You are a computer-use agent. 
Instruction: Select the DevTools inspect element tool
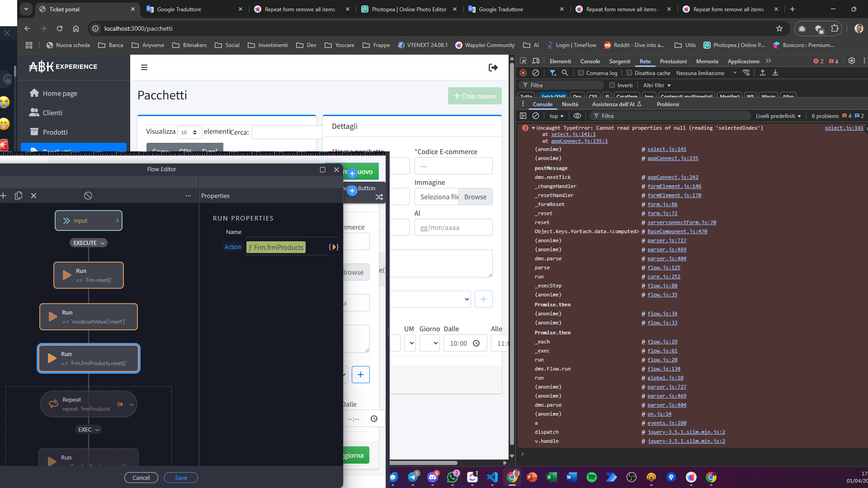[x=523, y=61]
